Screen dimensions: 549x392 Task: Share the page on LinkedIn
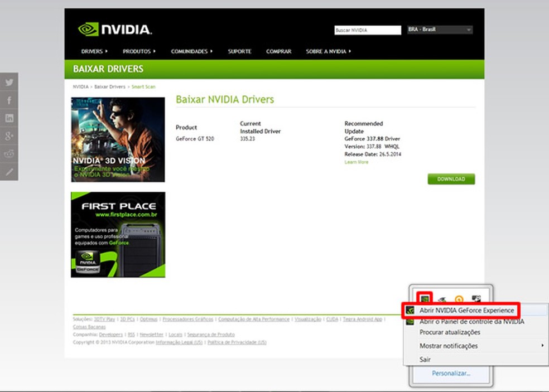click(9, 118)
